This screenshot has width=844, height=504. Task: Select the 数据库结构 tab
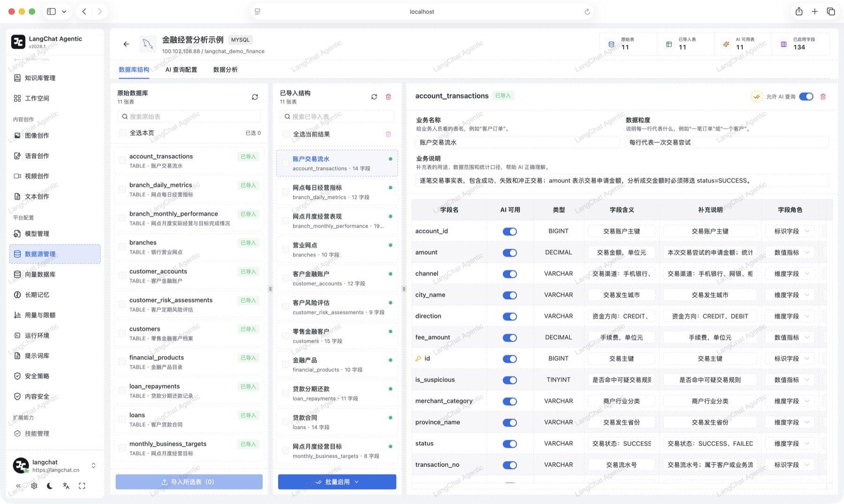134,70
